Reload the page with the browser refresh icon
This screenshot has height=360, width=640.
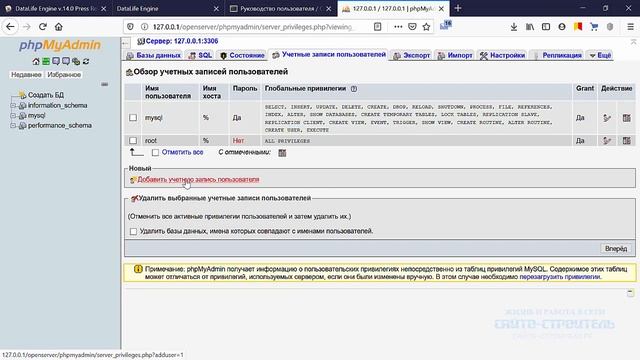(x=42, y=27)
